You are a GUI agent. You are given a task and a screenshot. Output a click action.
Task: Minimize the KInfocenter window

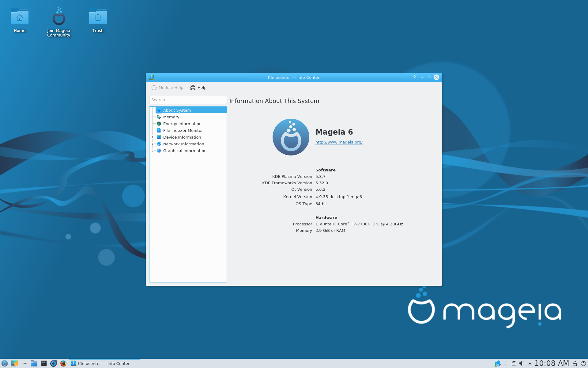(422, 77)
